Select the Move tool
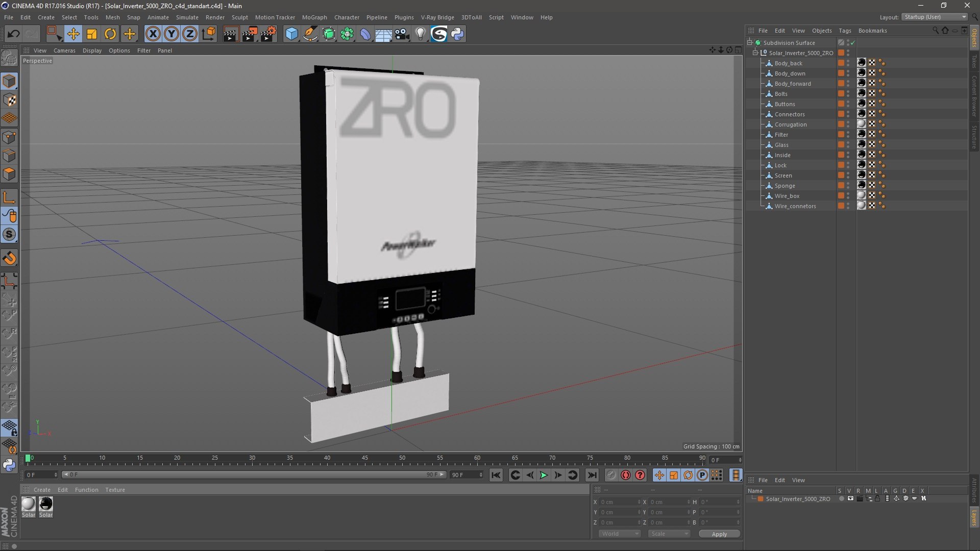This screenshot has width=980, height=551. pos(73,34)
